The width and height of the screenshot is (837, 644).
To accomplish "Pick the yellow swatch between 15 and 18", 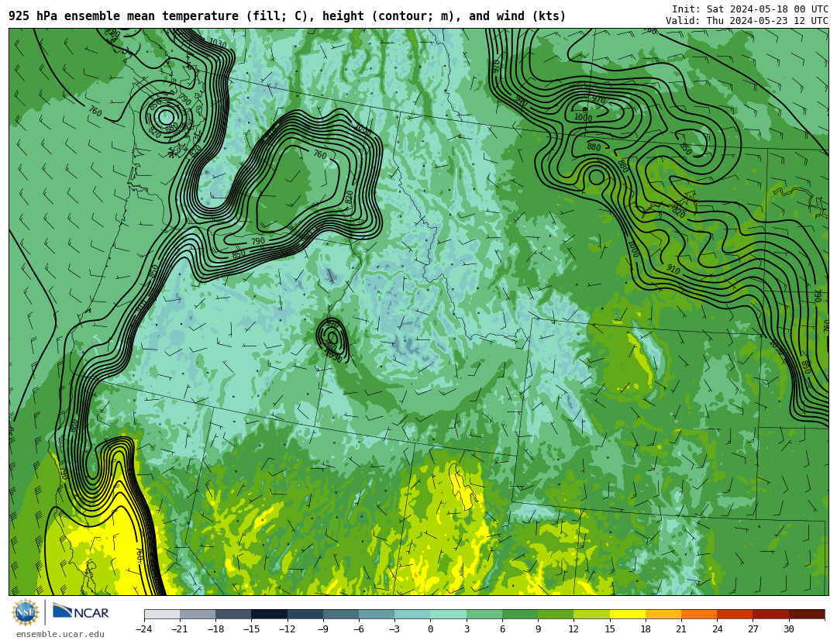I will [x=627, y=614].
